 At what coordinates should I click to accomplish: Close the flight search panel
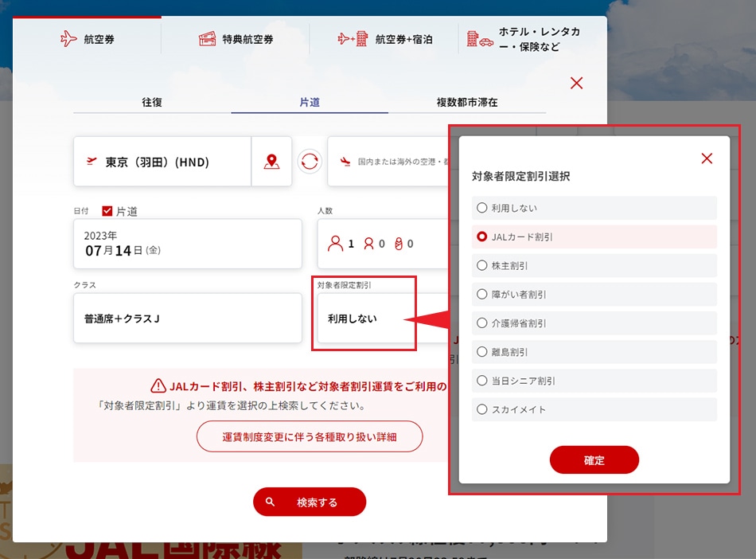[576, 83]
